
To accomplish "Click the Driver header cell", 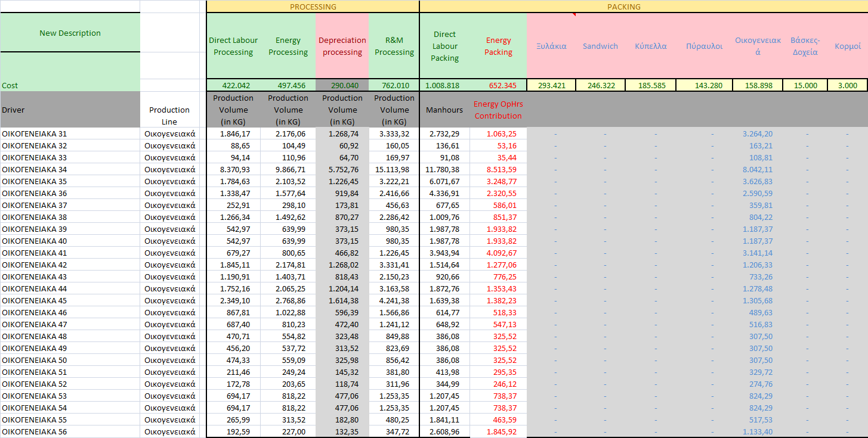I will point(70,110).
